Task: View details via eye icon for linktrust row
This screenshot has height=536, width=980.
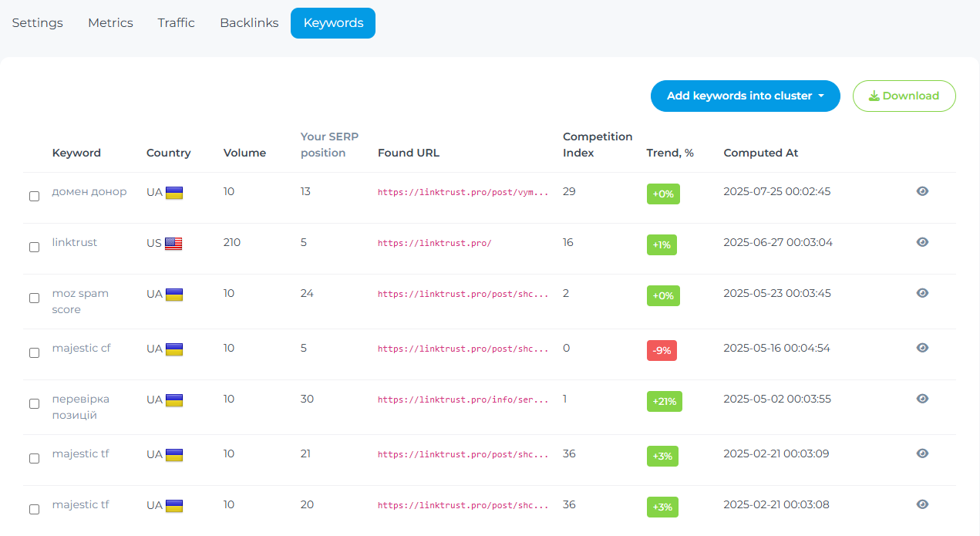Action: (x=921, y=242)
